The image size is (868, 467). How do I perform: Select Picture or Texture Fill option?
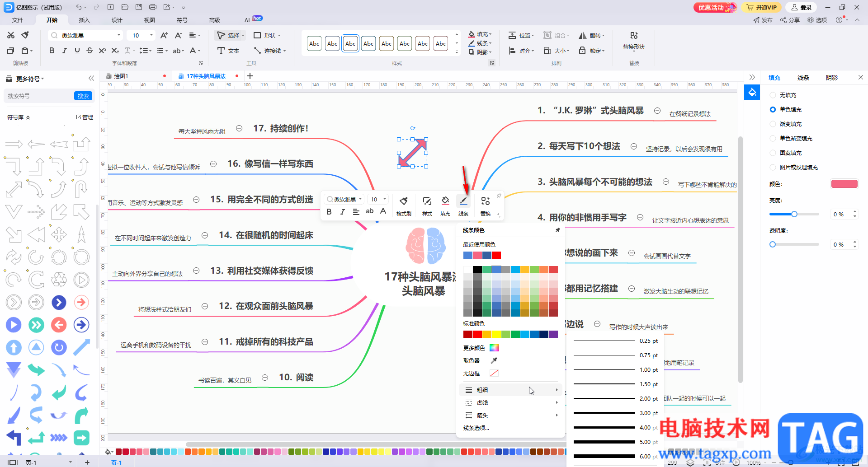pos(773,168)
